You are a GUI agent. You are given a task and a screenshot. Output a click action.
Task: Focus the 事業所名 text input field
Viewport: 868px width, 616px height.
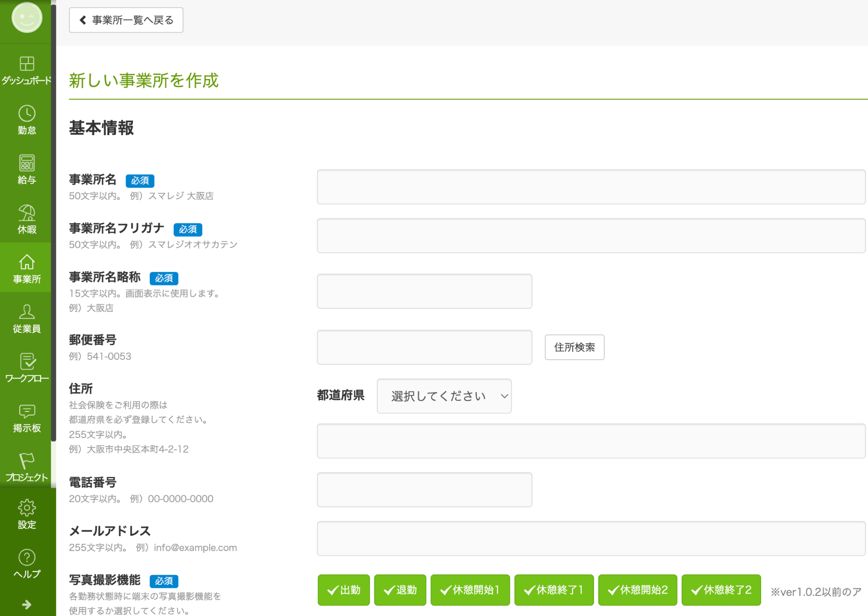point(591,187)
